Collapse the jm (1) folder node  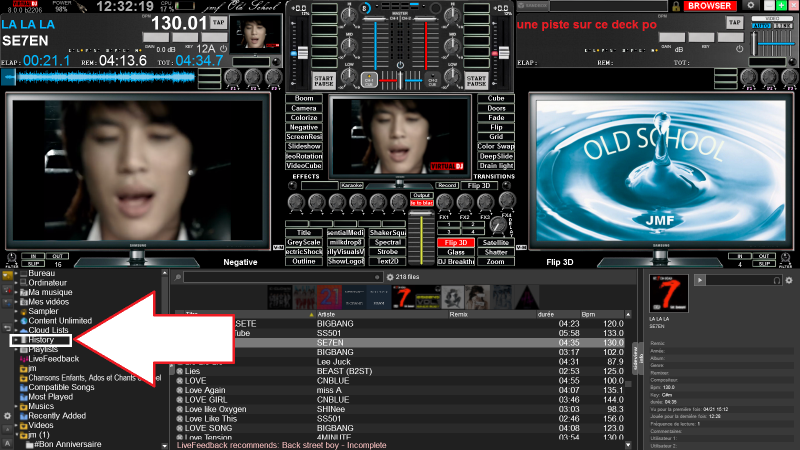(x=16, y=435)
